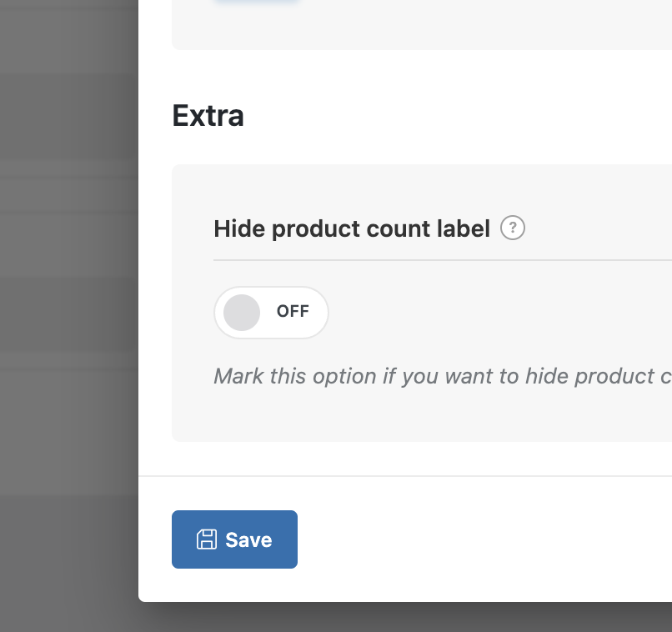Click the help question mark icon
The width and height of the screenshot is (672, 632).
513,228
